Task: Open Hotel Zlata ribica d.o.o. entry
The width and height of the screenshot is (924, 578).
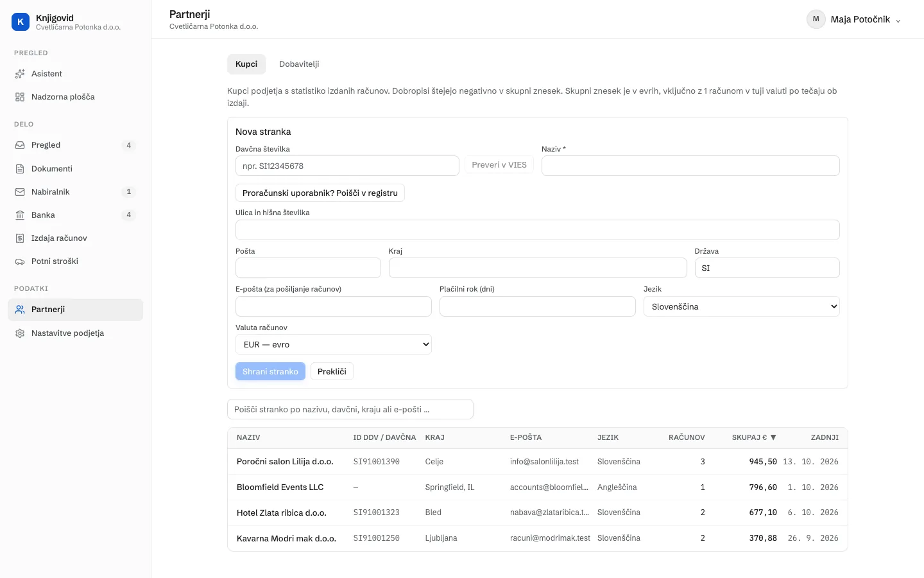Action: pyautogui.click(x=538, y=512)
